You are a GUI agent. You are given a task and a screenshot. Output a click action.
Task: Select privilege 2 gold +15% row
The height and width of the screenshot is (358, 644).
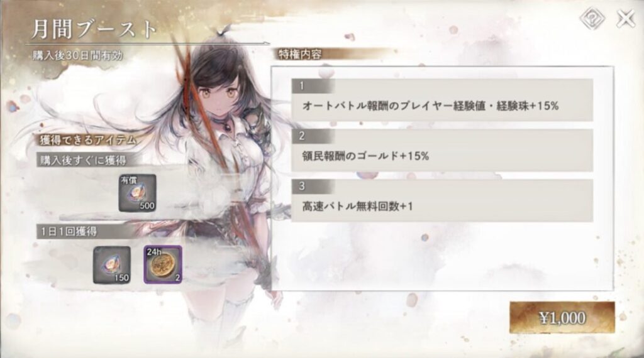click(442, 150)
